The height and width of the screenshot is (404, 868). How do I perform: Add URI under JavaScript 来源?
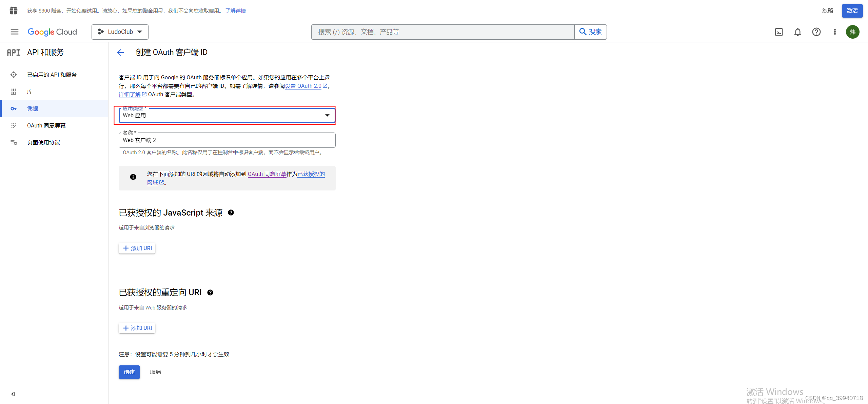(137, 248)
